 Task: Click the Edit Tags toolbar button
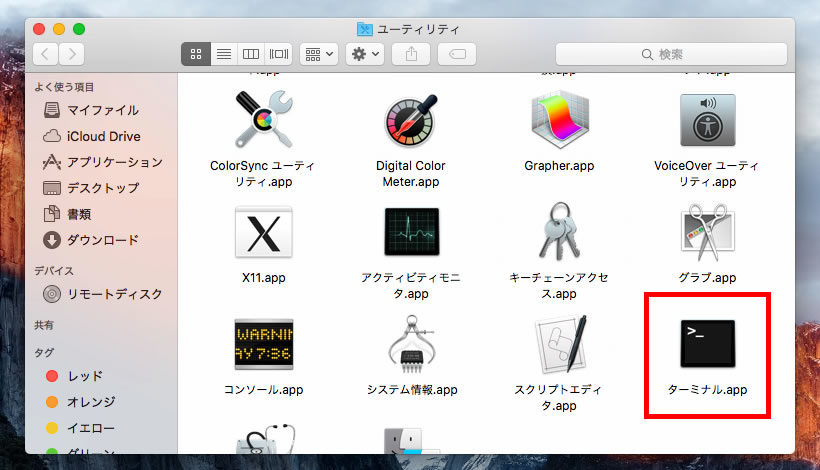click(x=457, y=54)
